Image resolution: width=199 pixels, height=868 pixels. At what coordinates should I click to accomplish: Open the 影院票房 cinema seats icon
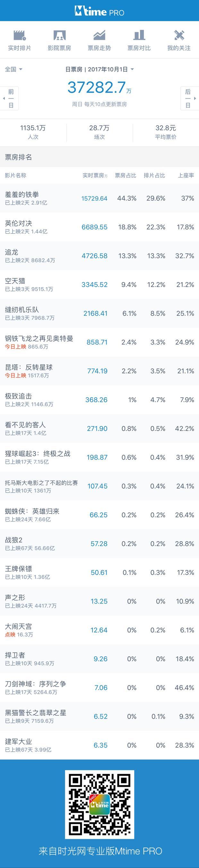coord(59,35)
